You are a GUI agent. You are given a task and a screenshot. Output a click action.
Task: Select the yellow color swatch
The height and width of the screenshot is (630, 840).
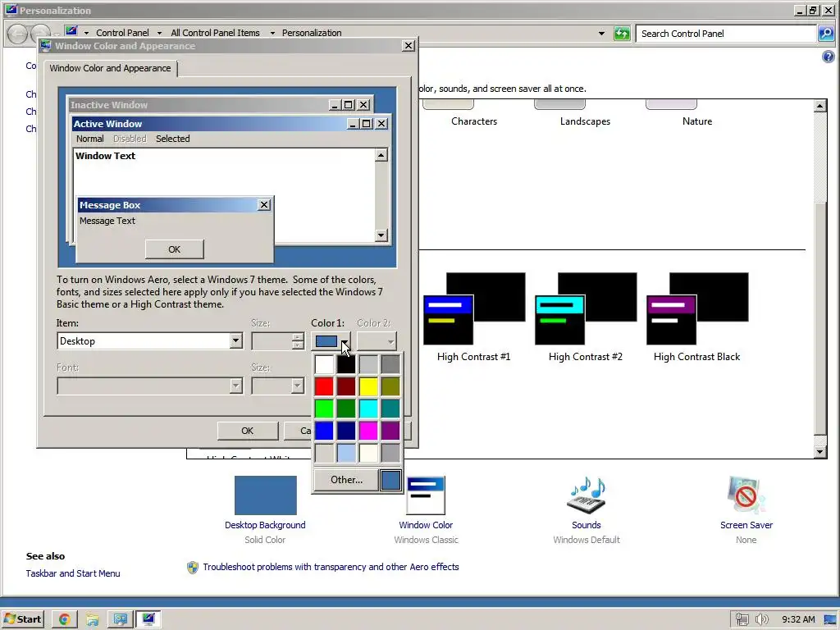pos(368,386)
